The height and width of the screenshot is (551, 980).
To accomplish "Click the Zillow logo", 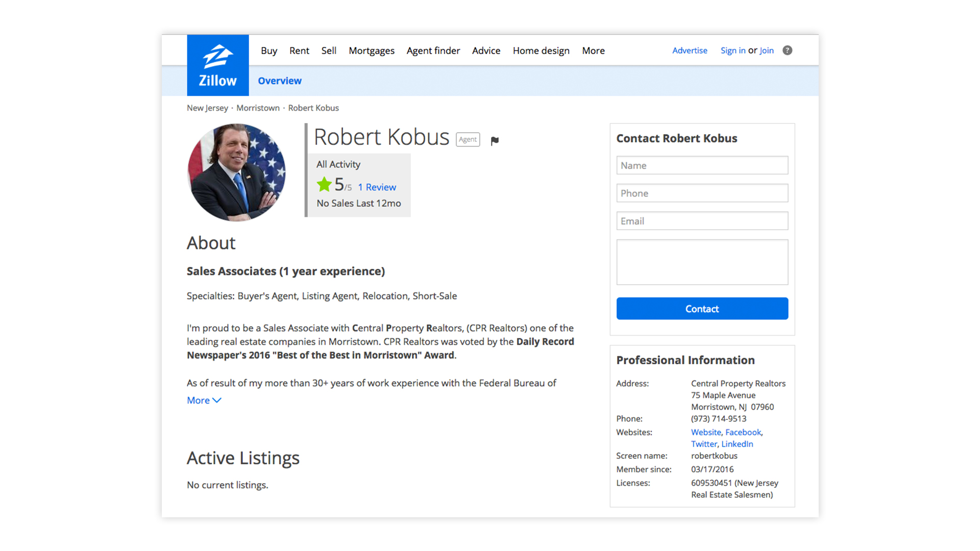I will tap(218, 65).
